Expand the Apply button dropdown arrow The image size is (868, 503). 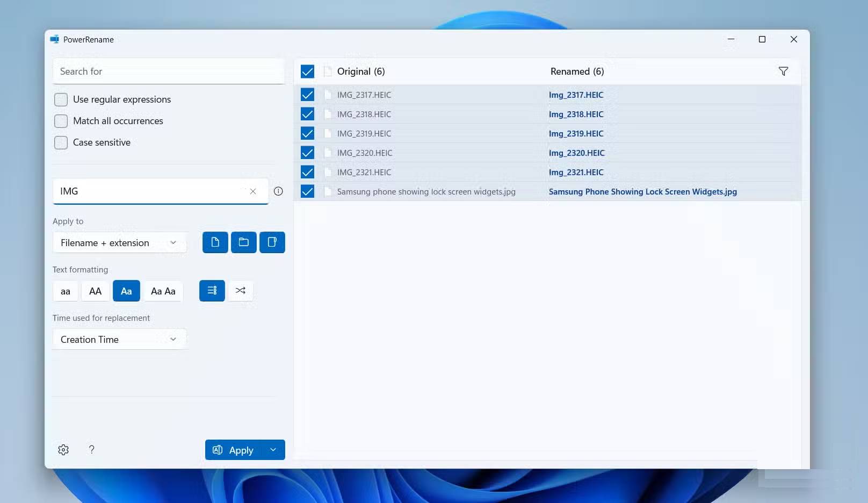tap(273, 450)
